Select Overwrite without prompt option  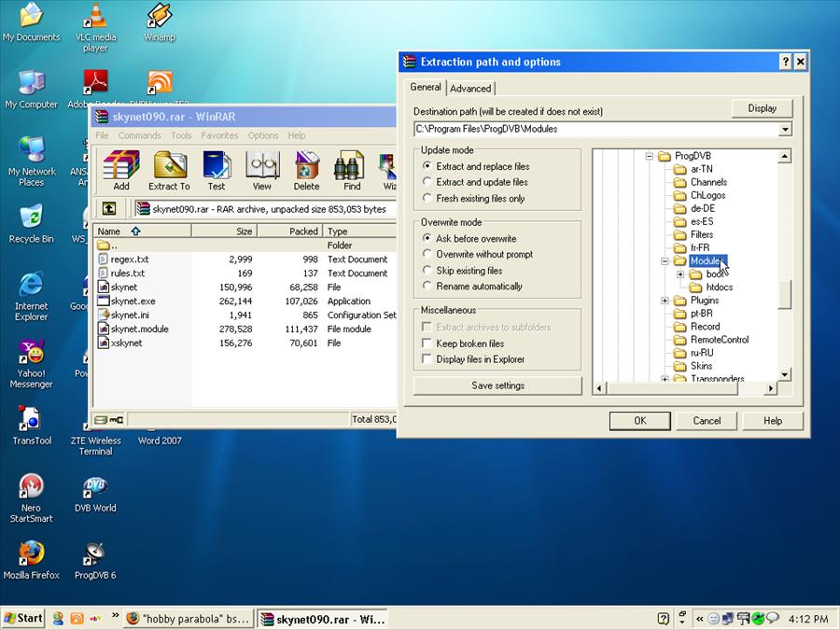pyautogui.click(x=477, y=254)
